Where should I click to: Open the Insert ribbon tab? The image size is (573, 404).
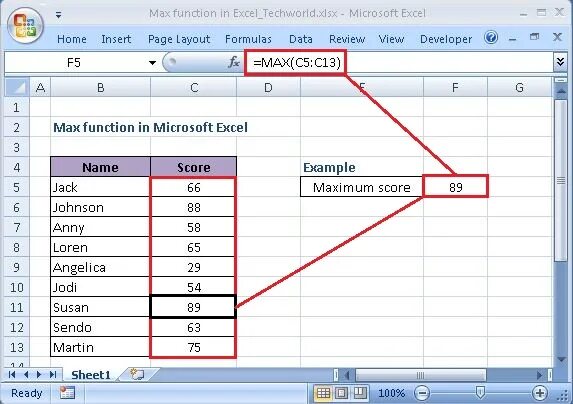(x=116, y=39)
